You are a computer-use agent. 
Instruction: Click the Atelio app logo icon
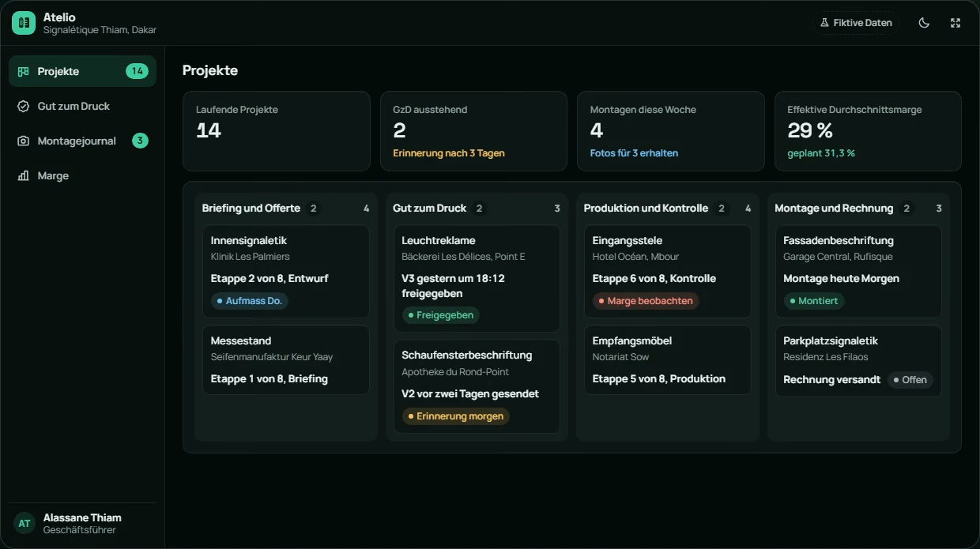(x=24, y=23)
